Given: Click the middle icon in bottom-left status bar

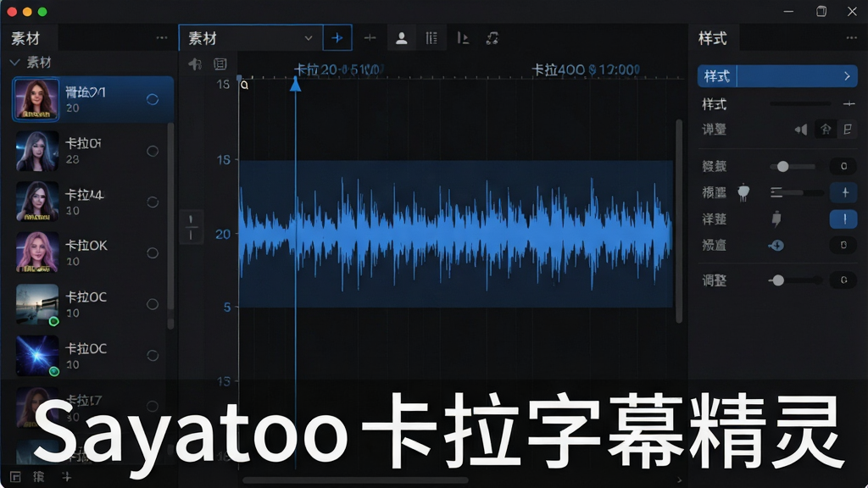Looking at the screenshot, I should pyautogui.click(x=39, y=476).
